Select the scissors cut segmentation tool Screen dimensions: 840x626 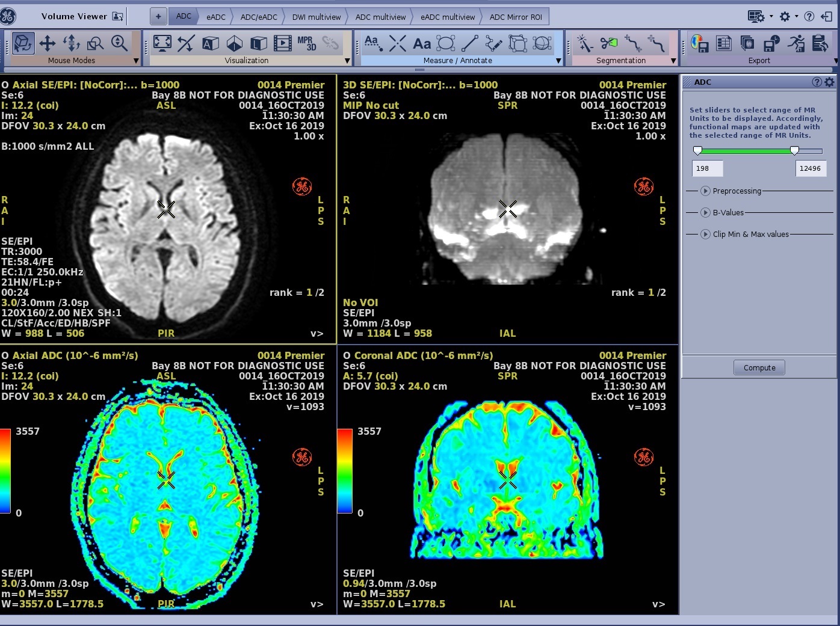pyautogui.click(x=608, y=43)
